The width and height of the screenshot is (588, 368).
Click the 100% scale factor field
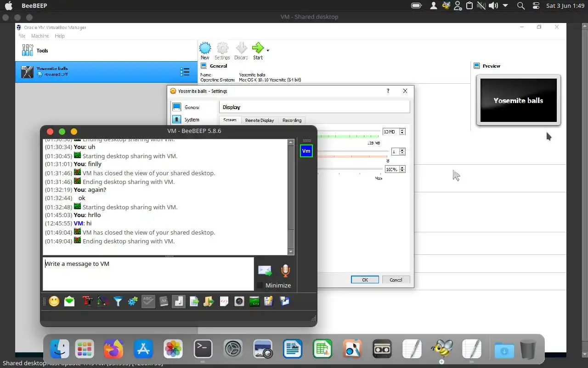coord(392,169)
